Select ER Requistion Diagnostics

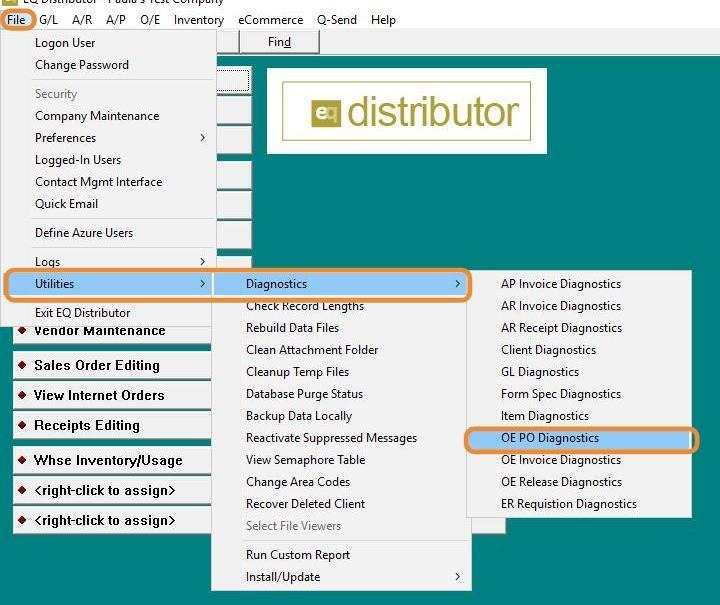coord(579,504)
